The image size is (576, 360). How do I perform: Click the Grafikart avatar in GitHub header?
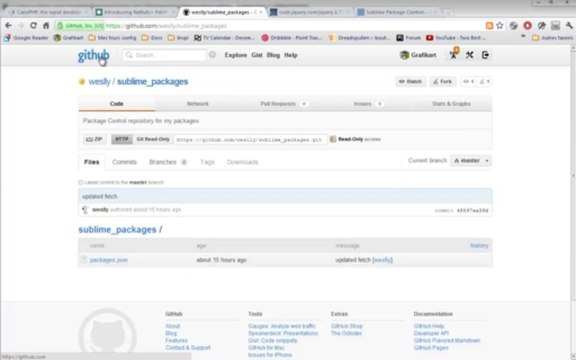[x=404, y=55]
